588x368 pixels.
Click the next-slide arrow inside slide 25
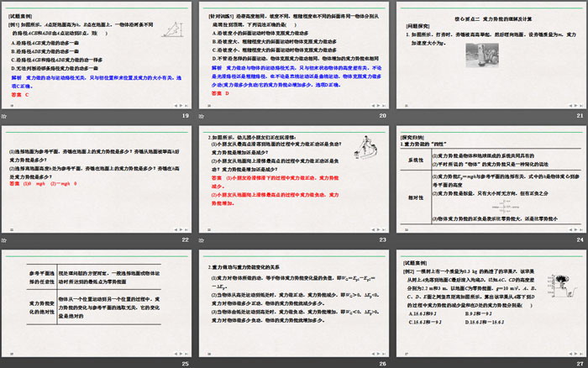coord(181,354)
